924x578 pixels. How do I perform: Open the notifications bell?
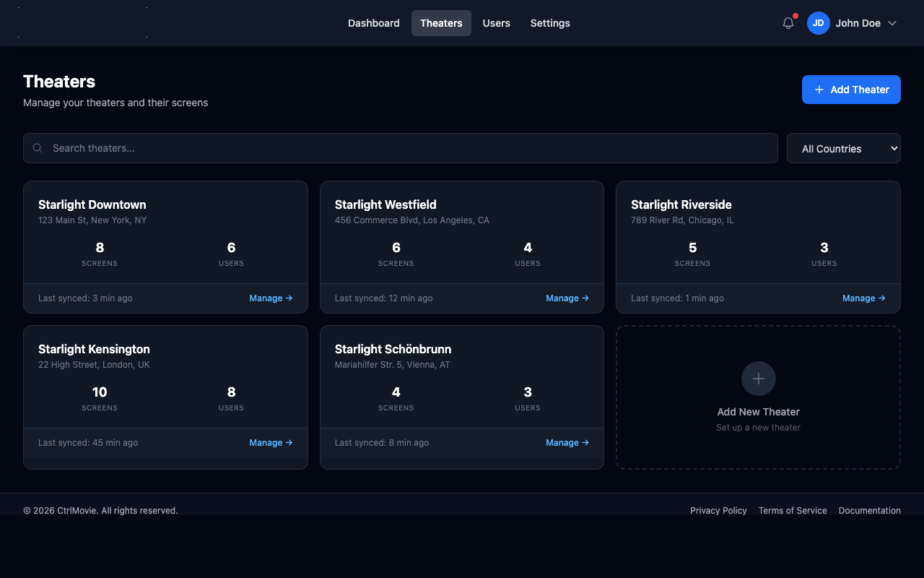[x=788, y=23]
